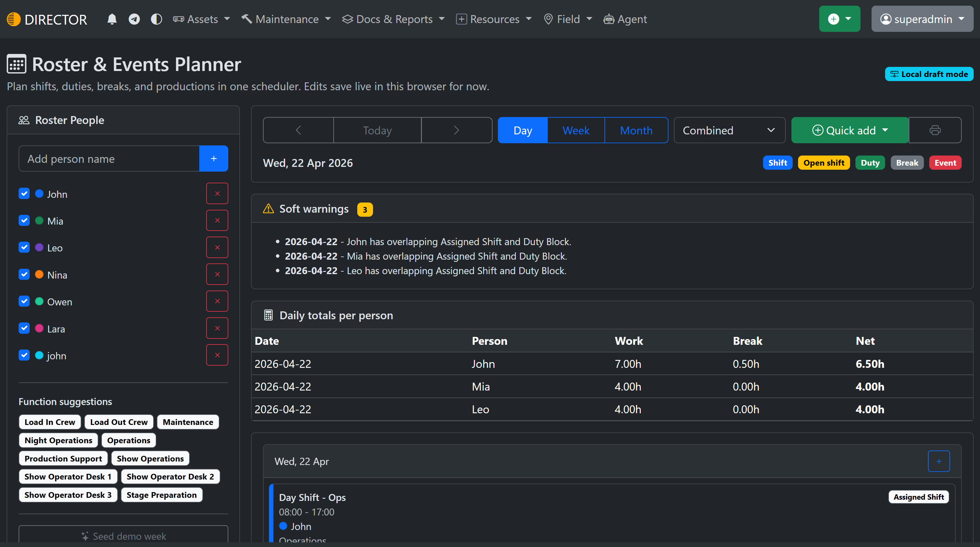
Task: Click the Telegram share icon in navbar
Action: click(134, 19)
